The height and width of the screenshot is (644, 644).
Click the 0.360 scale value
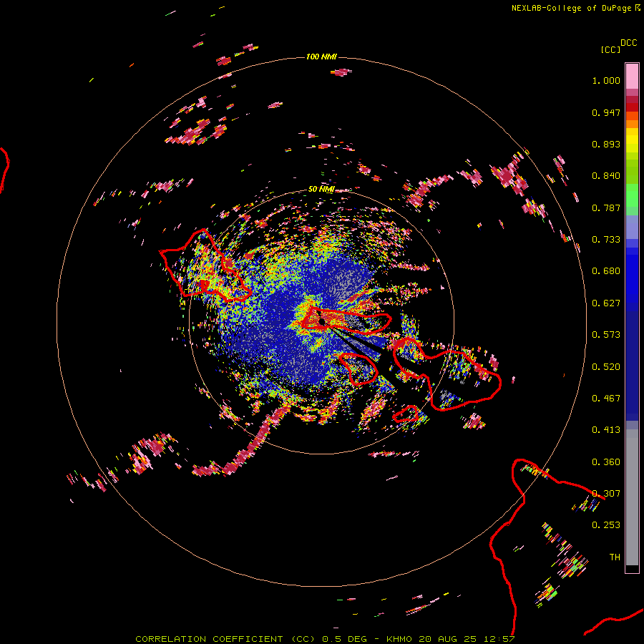pyautogui.click(x=606, y=462)
